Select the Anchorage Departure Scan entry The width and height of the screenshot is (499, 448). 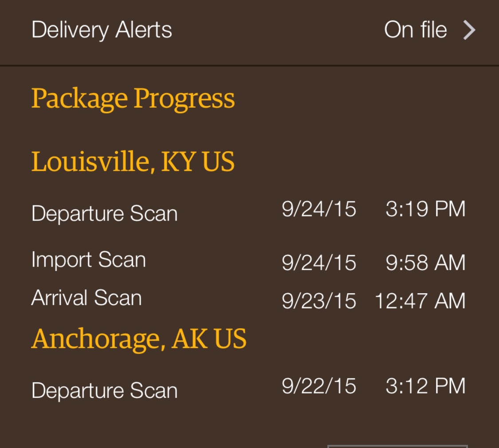[x=104, y=390]
